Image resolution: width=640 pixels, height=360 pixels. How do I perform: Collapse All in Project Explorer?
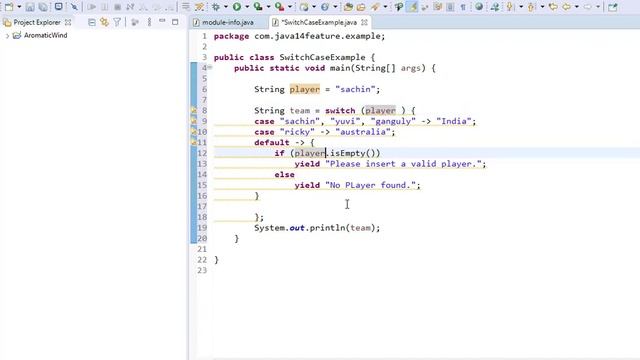point(92,22)
